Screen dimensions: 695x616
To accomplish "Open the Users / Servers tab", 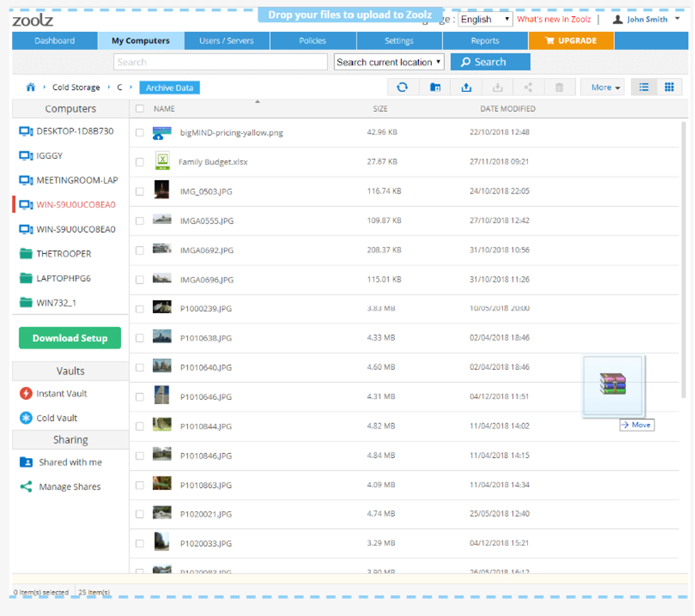I will [226, 41].
